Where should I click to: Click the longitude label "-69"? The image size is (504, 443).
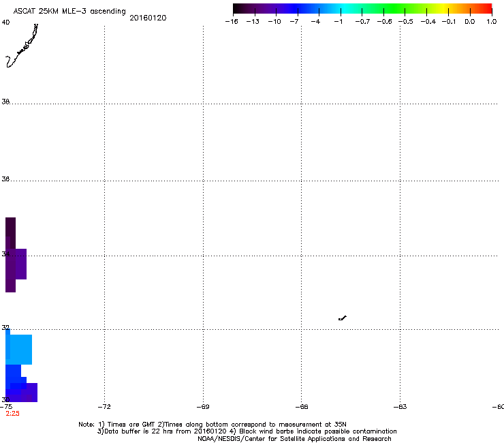(x=203, y=407)
